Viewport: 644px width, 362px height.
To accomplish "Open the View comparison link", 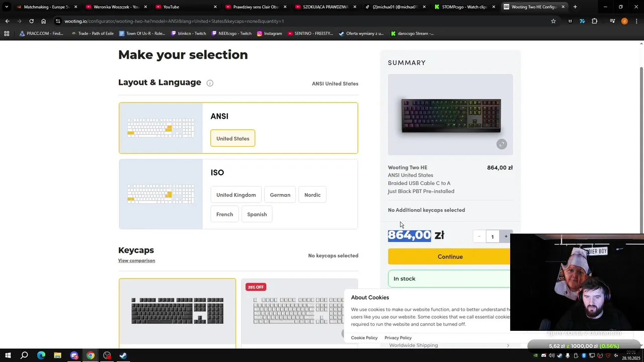I will pos(136,260).
